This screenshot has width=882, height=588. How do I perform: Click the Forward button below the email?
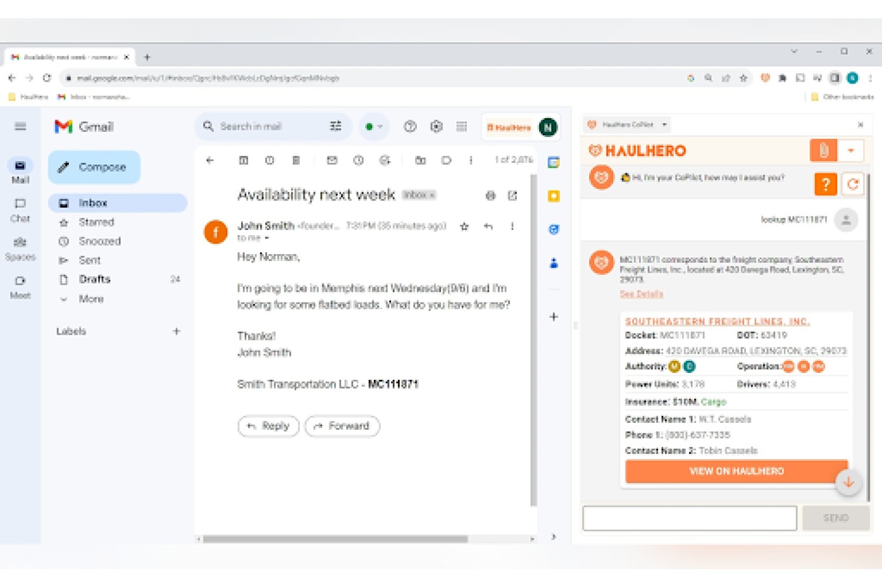342,426
